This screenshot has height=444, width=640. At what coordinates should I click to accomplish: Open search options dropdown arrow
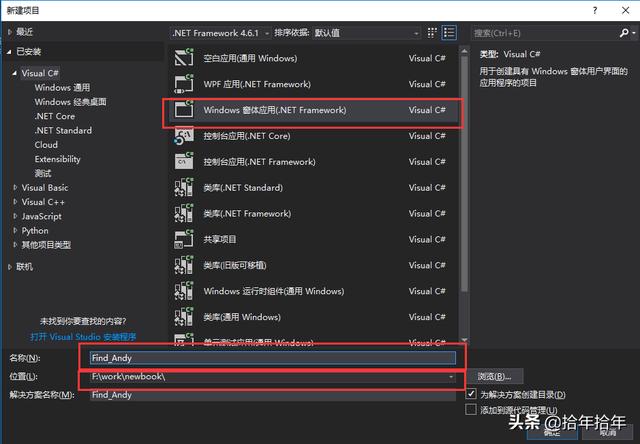pyautogui.click(x=634, y=33)
